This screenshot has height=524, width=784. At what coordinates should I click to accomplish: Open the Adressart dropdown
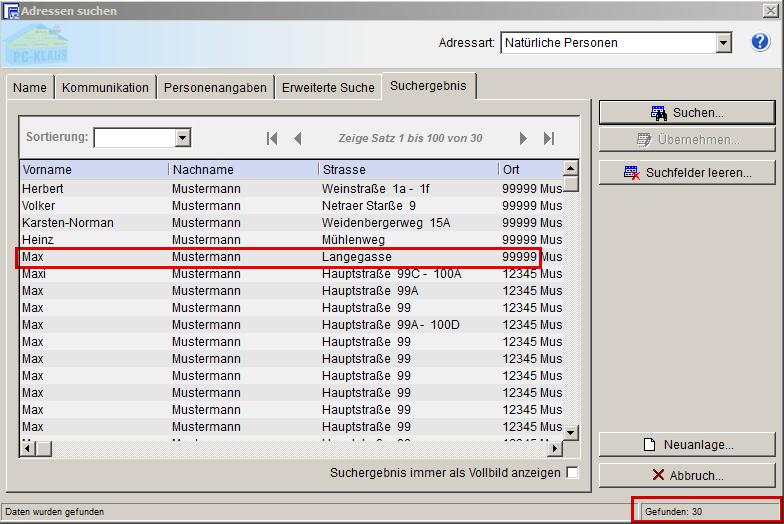pos(724,43)
